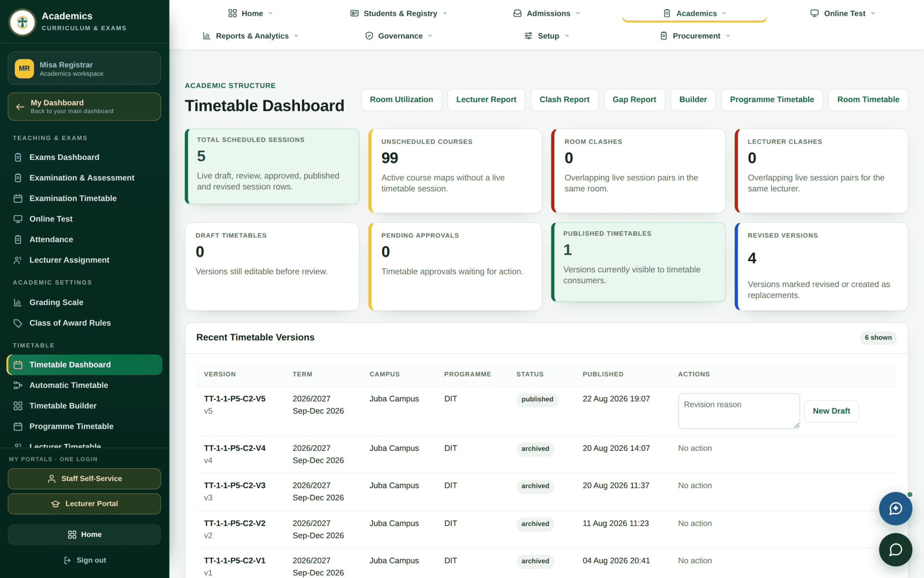View the Clash Report

click(564, 100)
